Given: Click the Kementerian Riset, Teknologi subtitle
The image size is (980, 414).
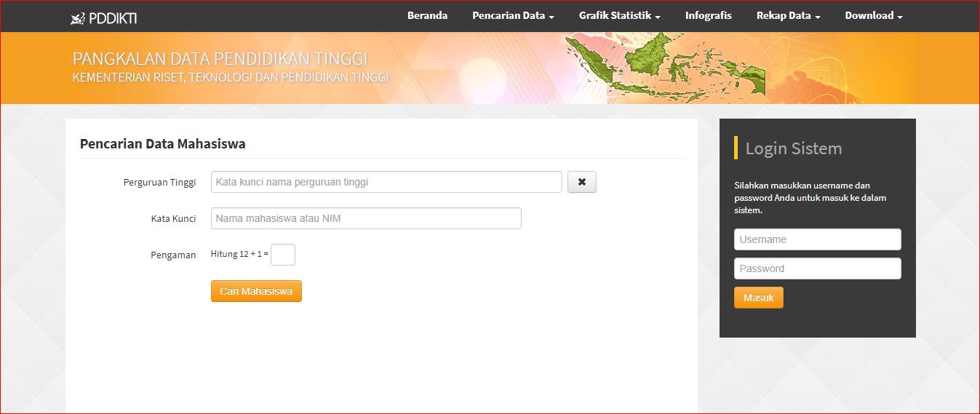Looking at the screenshot, I should tap(231, 77).
